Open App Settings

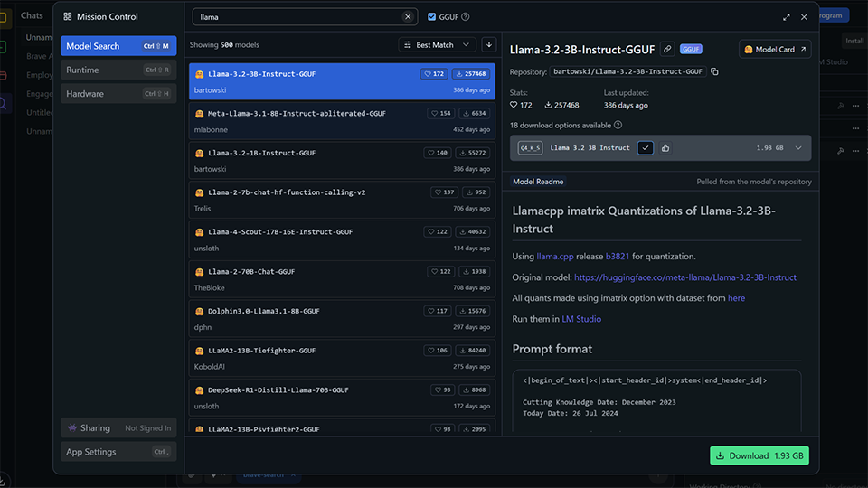click(x=118, y=452)
